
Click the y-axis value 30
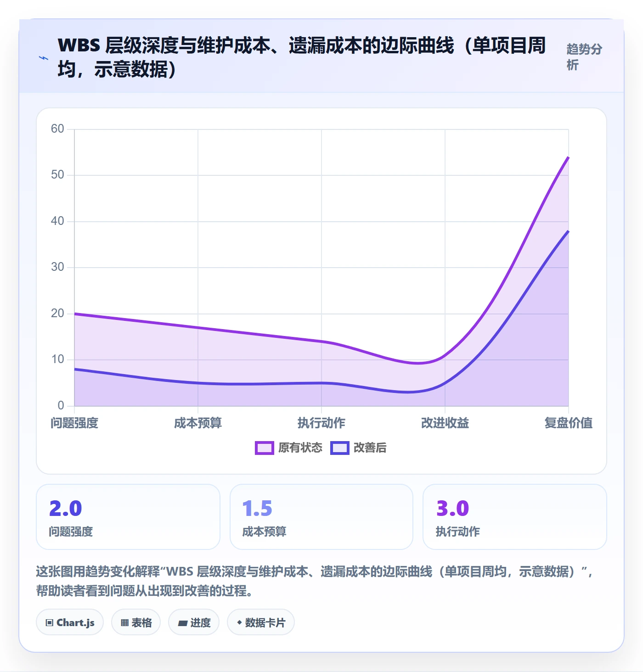[x=57, y=267]
